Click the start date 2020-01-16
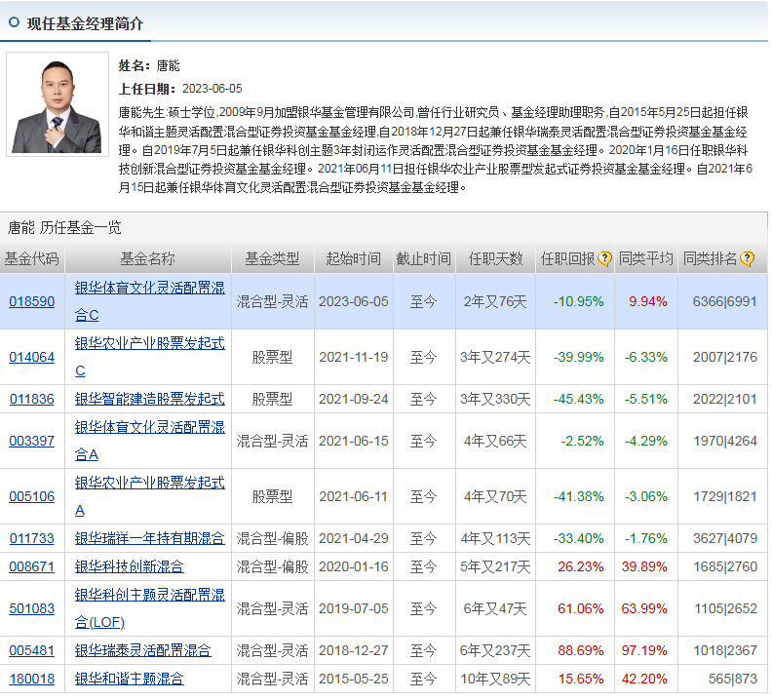The height and width of the screenshot is (700, 772). (x=354, y=567)
